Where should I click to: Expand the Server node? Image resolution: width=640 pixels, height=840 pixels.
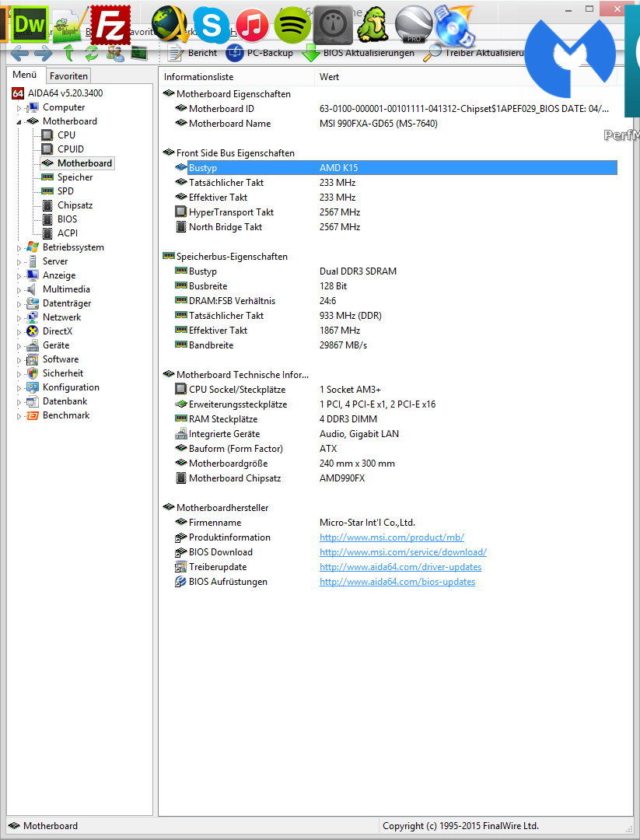pyautogui.click(x=19, y=261)
